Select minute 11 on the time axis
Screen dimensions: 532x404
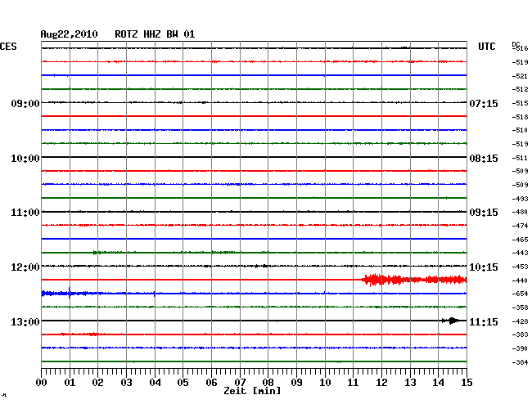click(x=353, y=383)
